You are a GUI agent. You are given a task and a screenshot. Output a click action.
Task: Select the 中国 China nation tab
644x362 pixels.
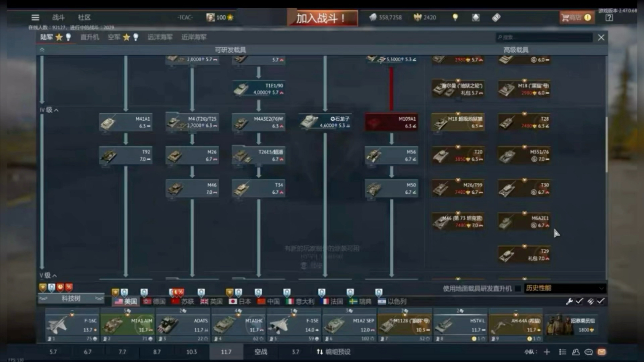(x=269, y=301)
